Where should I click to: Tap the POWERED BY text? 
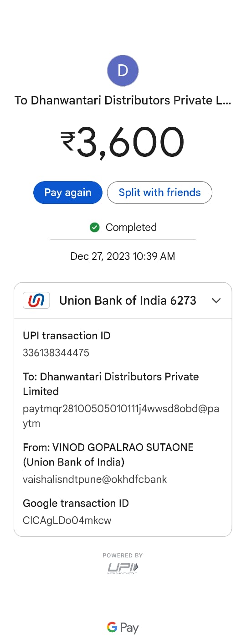click(x=123, y=555)
